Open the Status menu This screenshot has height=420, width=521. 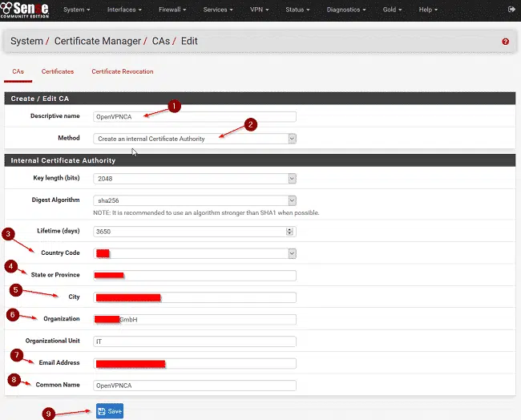pyautogui.click(x=297, y=10)
